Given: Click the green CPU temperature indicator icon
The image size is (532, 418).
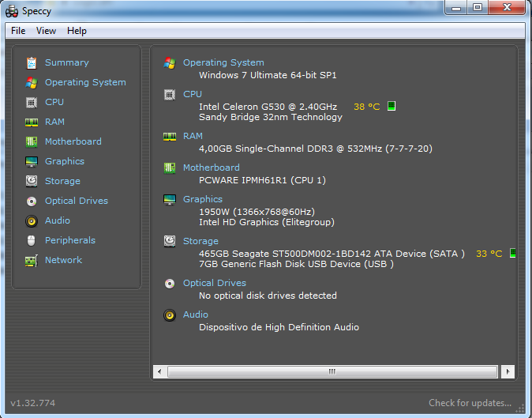Looking at the screenshot, I should (x=392, y=107).
